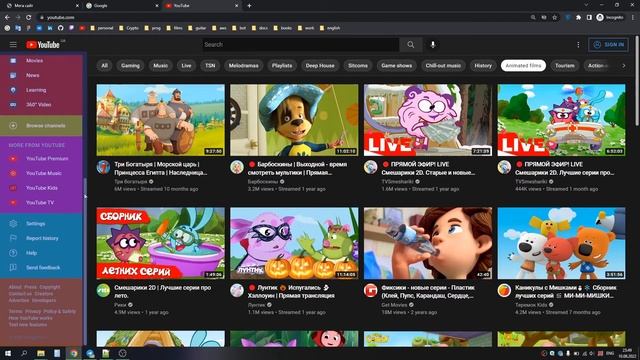Click the sidebar scrollbar handle

[x=85, y=261]
